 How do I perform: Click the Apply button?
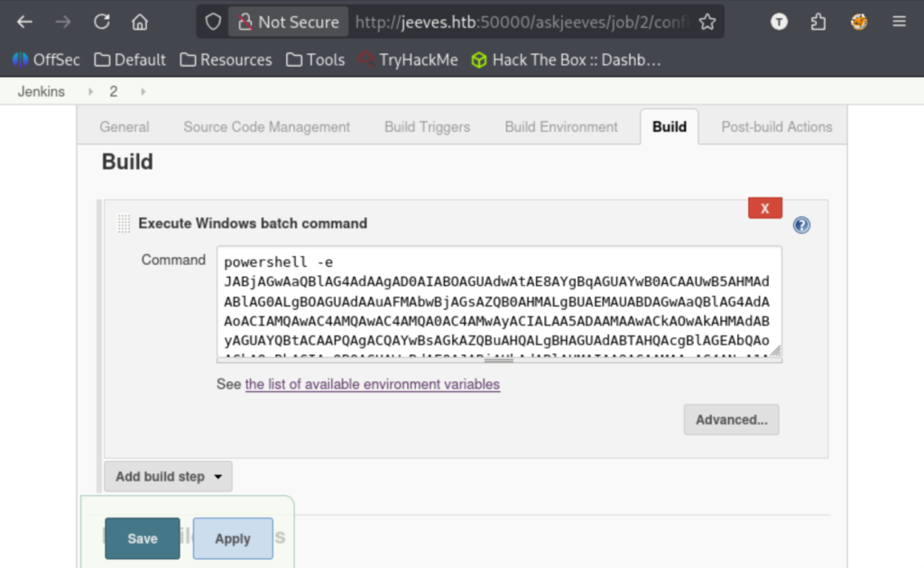233,538
